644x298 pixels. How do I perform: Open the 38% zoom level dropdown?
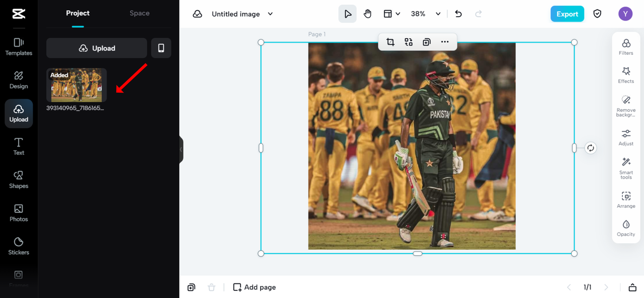click(x=426, y=14)
